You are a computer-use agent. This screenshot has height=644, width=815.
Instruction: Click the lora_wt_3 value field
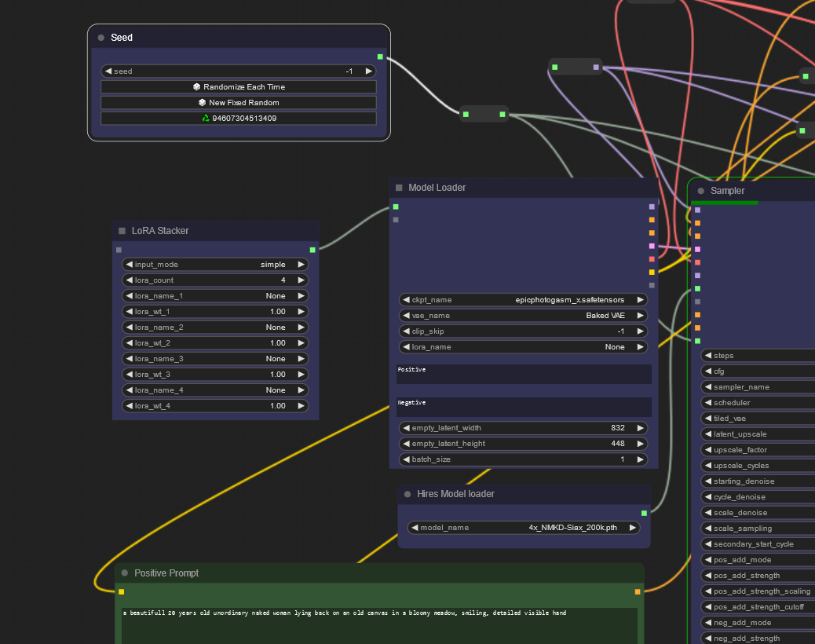coord(215,375)
